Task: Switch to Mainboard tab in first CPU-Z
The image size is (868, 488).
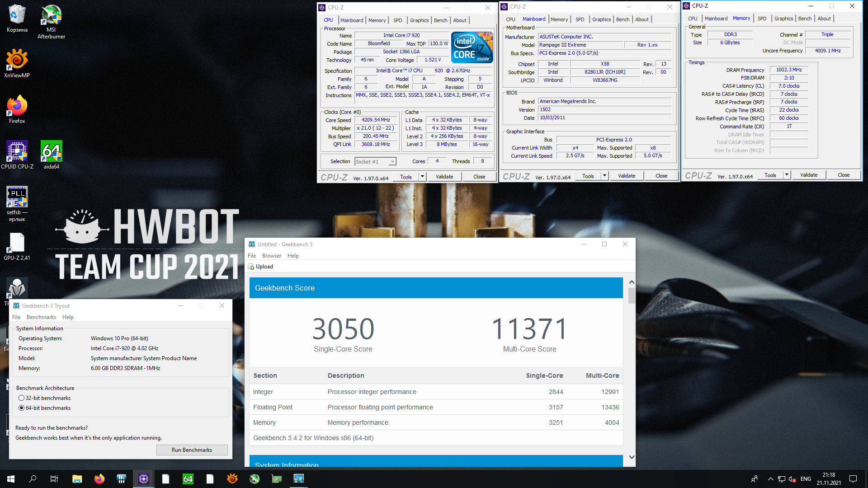Action: point(352,20)
